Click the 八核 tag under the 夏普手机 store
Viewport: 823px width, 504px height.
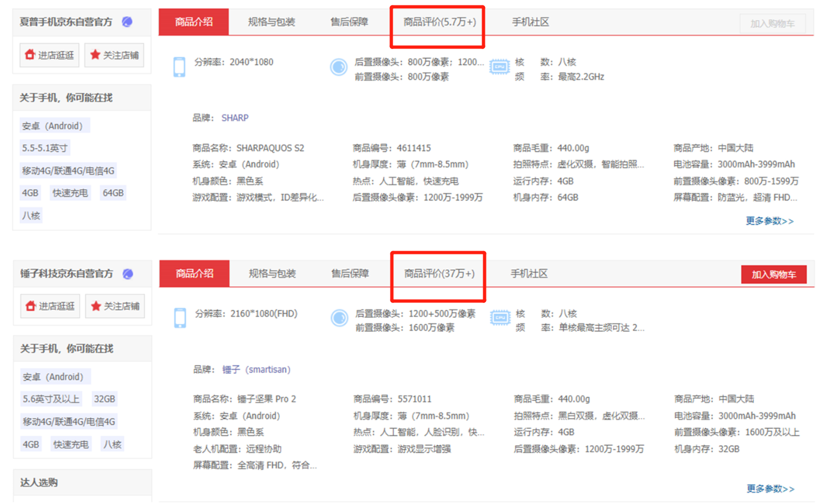click(x=31, y=216)
